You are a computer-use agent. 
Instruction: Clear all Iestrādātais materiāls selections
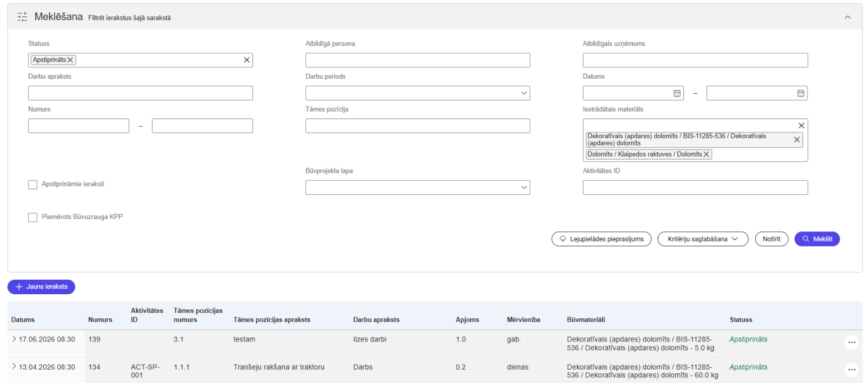(x=801, y=125)
